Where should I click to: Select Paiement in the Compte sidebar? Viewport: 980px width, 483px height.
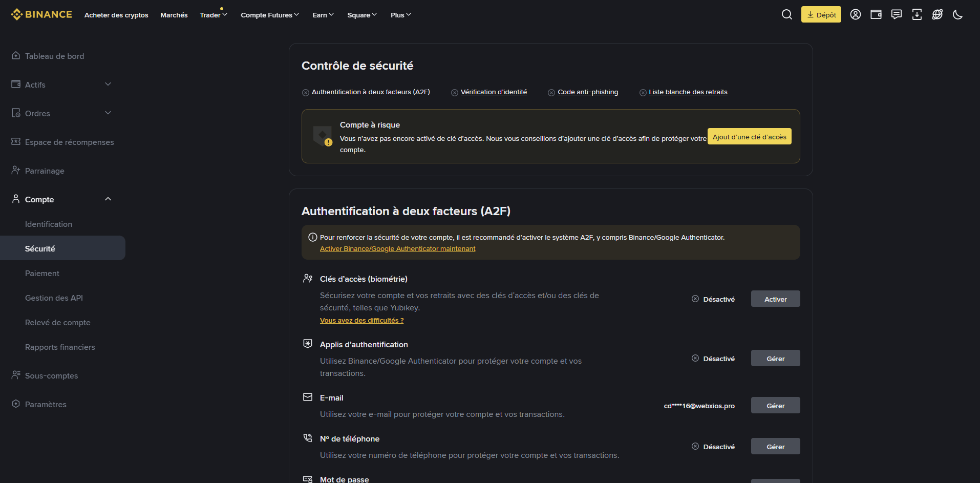point(42,273)
